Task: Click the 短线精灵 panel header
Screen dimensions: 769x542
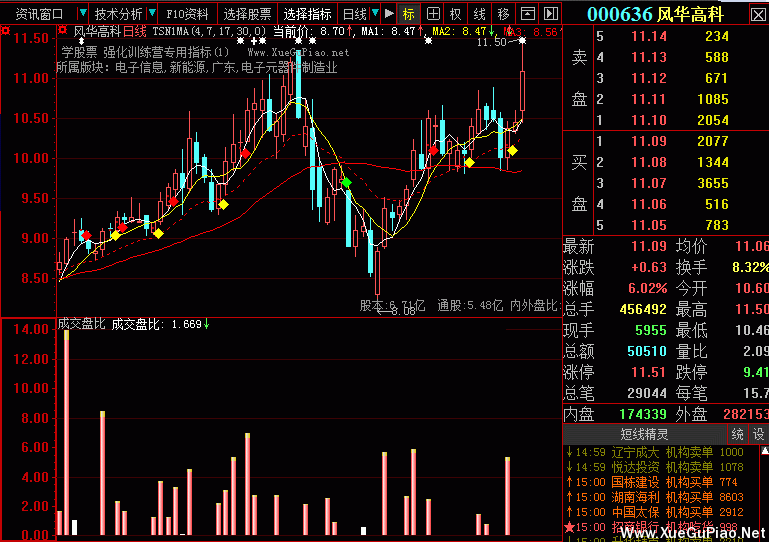Action: coord(644,434)
